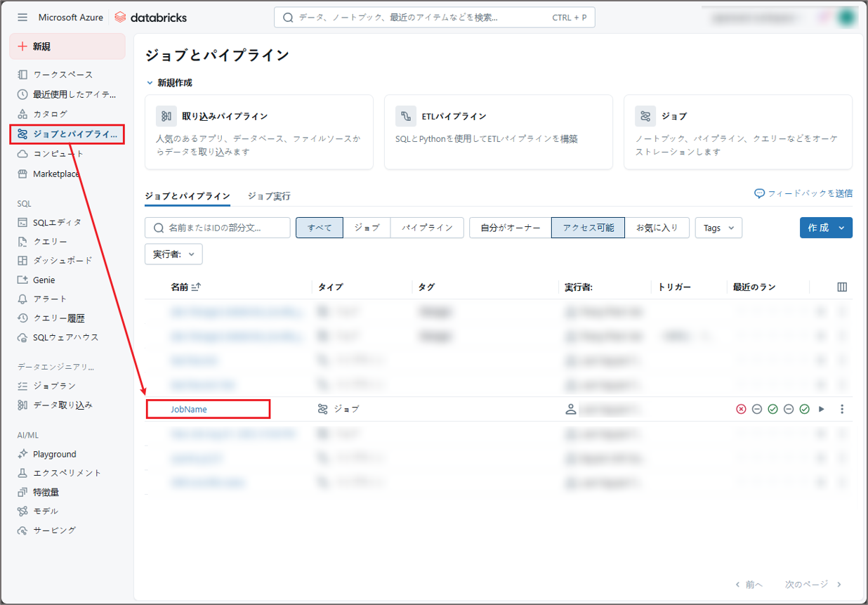
Task: Focus the global search field
Action: tap(435, 18)
